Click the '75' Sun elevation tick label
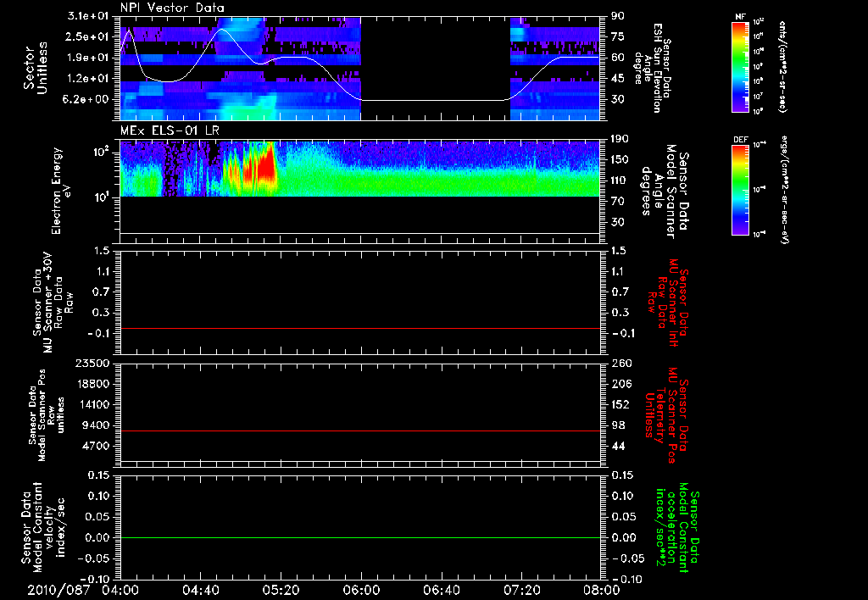The image size is (868, 600). point(618,36)
